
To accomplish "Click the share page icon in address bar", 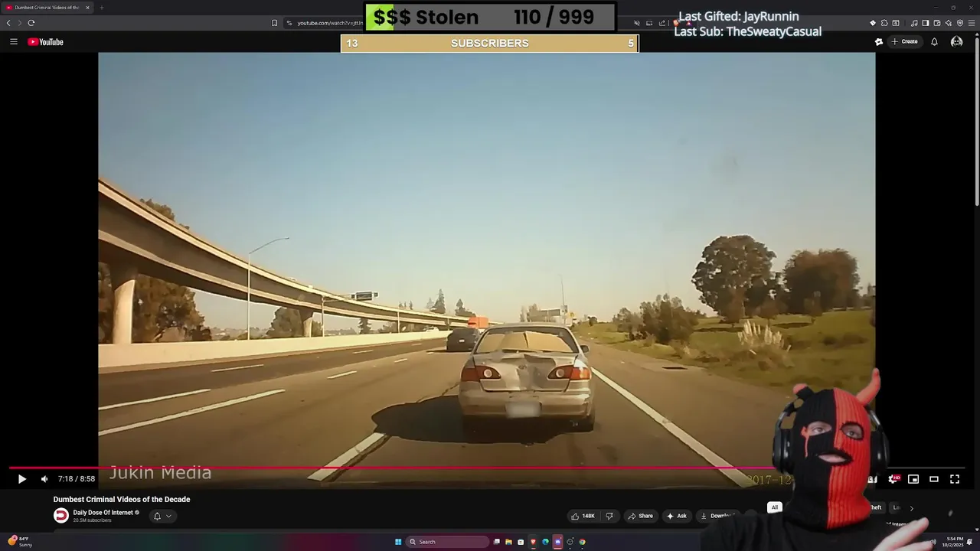I will (662, 23).
